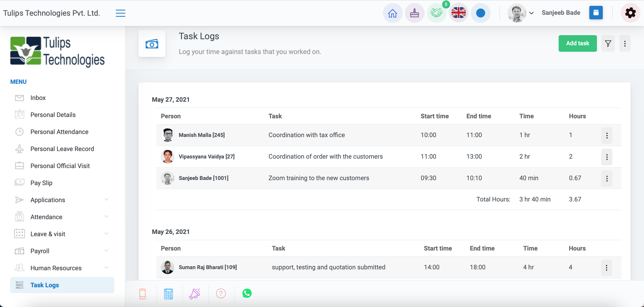Click the Task Logs money page icon

152,44
